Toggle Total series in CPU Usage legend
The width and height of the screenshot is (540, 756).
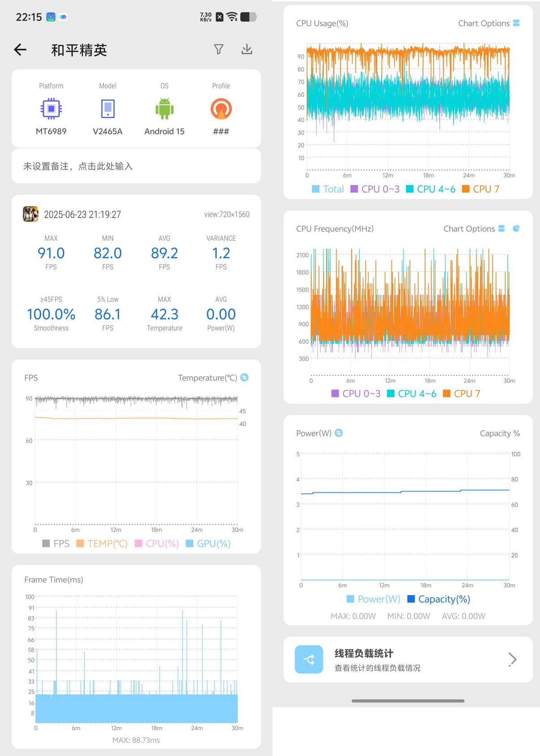pyautogui.click(x=328, y=189)
